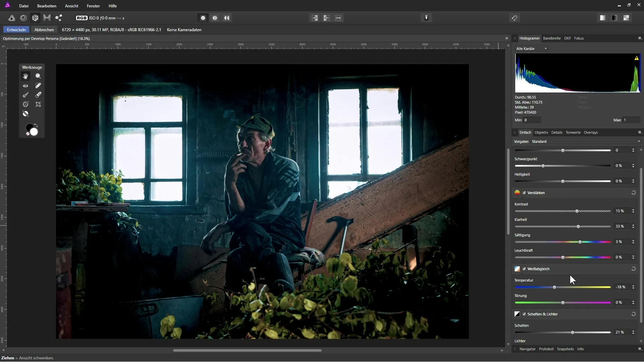Click the Temperatur value stepper
Image resolution: width=644 pixels, height=362 pixels.
tap(633, 287)
